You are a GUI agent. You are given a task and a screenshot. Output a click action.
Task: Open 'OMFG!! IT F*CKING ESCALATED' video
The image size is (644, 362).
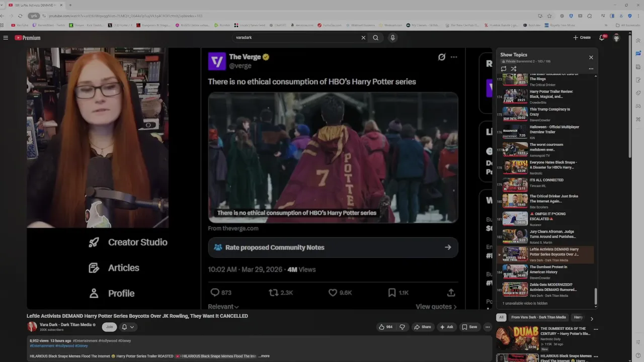click(546, 219)
